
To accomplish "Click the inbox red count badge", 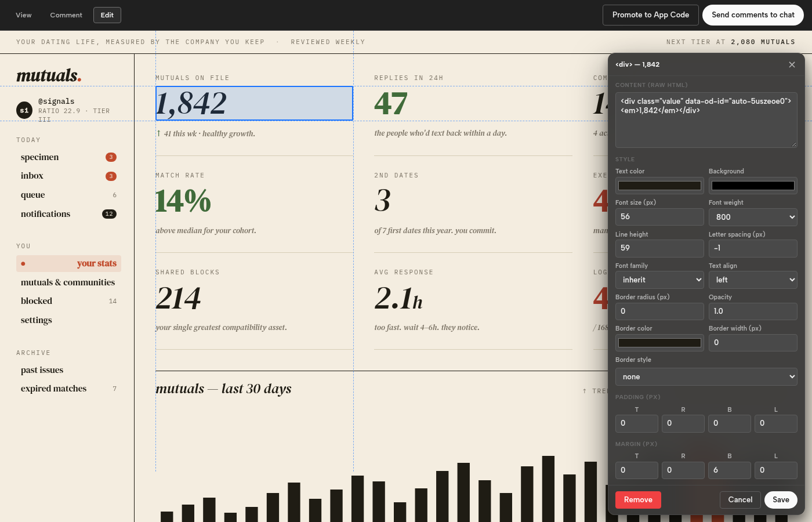I will (111, 176).
